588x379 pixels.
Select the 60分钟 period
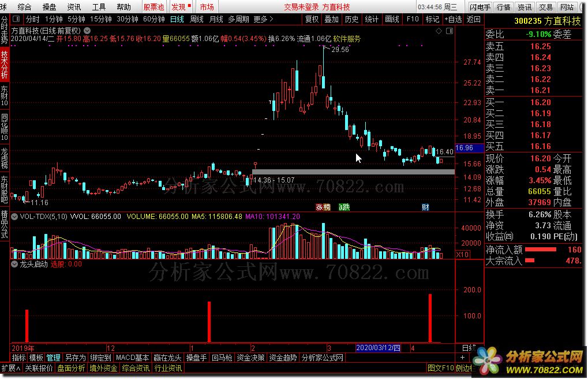click(154, 19)
